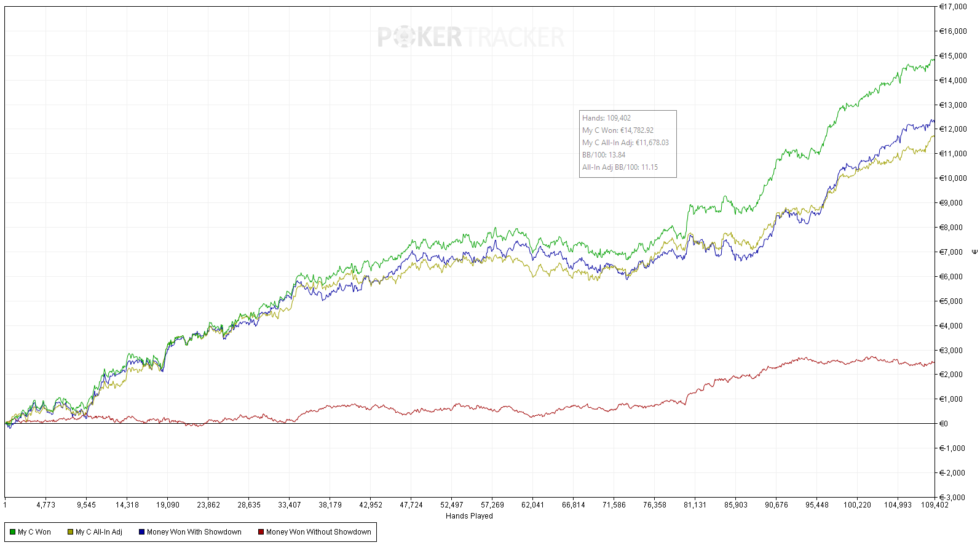Click the €17,000 y-axis label
The height and width of the screenshot is (545, 980).
click(953, 7)
